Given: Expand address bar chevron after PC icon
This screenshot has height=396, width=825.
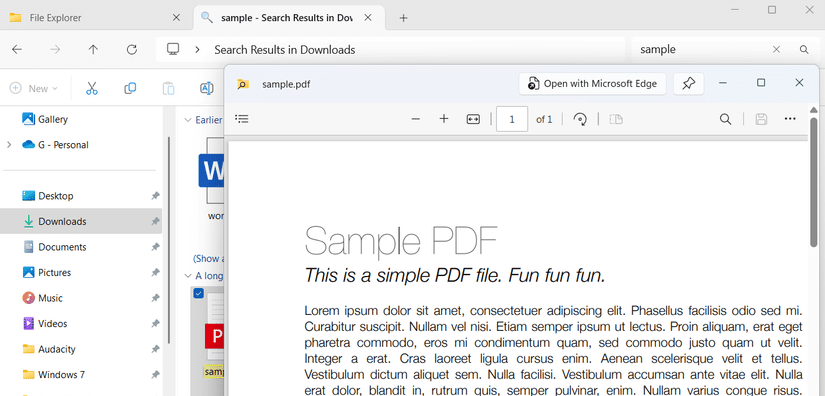Looking at the screenshot, I should (x=197, y=50).
